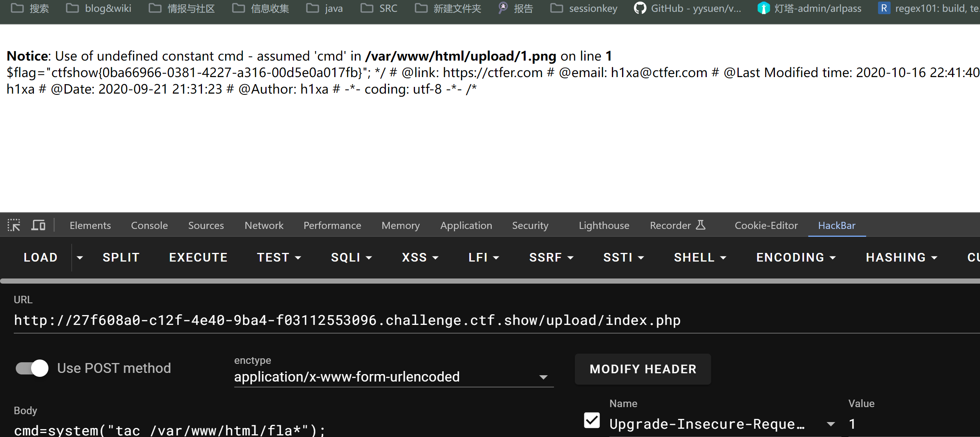Click the SPLIT button
This screenshot has width=980, height=437.
click(121, 258)
